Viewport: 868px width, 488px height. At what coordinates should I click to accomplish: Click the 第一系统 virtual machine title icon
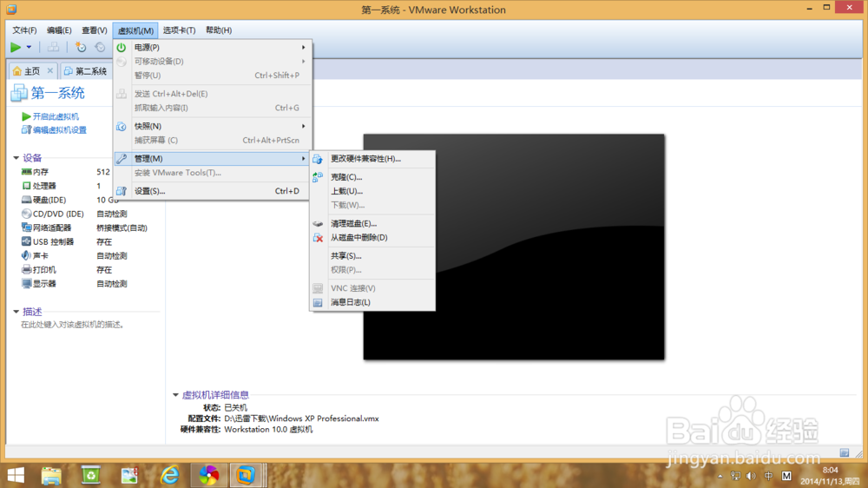(19, 93)
